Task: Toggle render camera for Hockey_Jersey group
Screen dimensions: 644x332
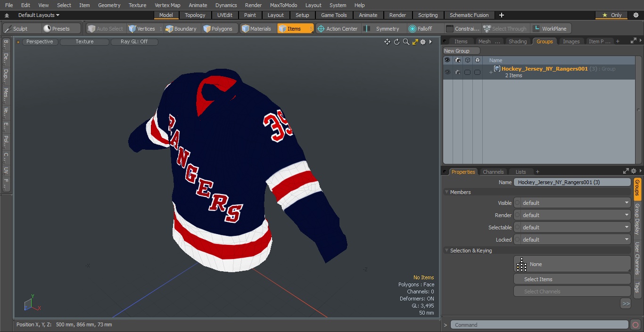Action: click(457, 72)
